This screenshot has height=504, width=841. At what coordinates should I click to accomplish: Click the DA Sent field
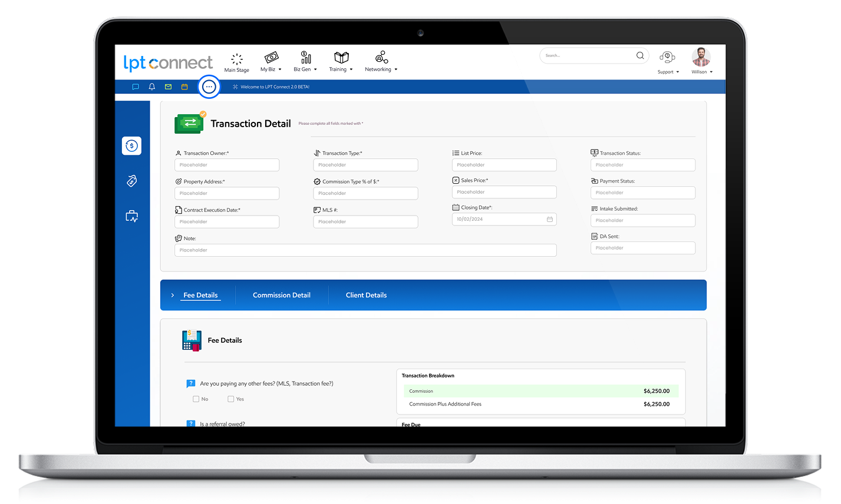[643, 248]
